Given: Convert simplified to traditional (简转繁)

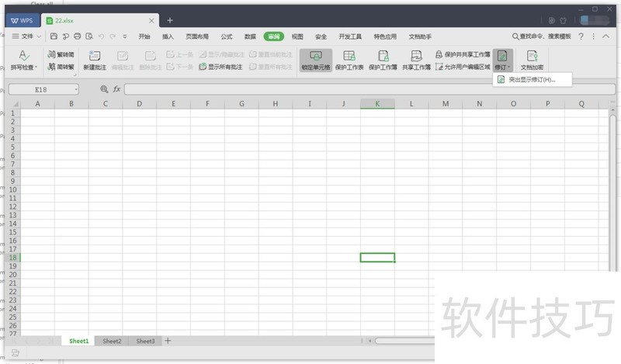Looking at the screenshot, I should pos(61,67).
